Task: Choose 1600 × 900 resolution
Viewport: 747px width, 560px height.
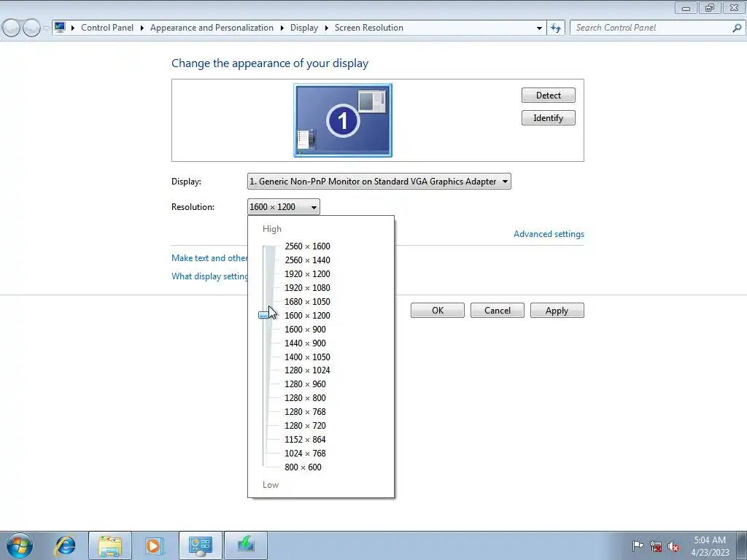Action: [x=305, y=329]
